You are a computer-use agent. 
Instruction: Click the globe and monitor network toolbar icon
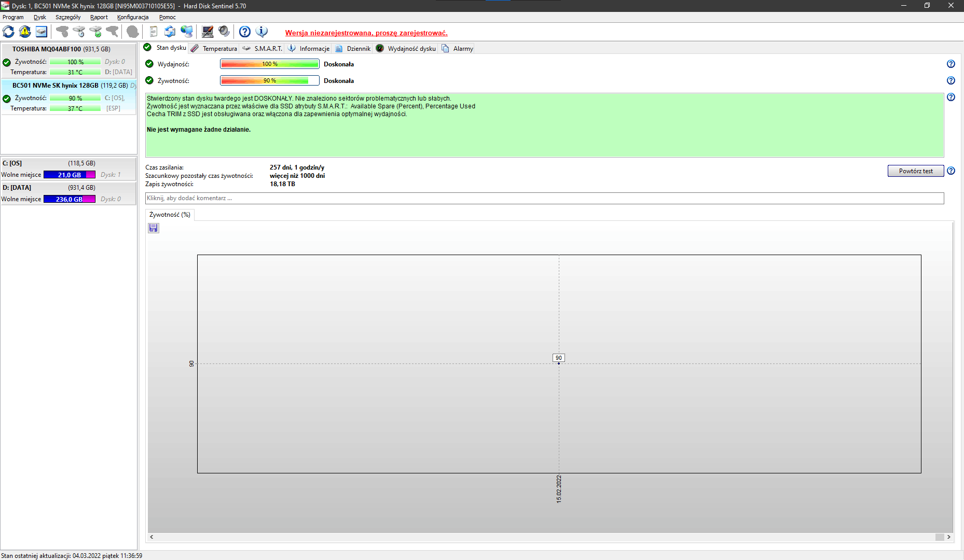point(187,32)
